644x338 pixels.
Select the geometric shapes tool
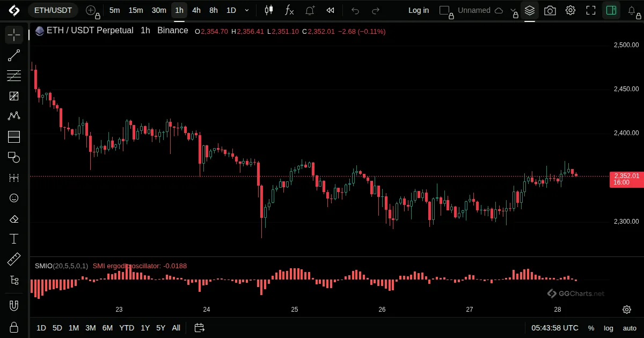[14, 157]
